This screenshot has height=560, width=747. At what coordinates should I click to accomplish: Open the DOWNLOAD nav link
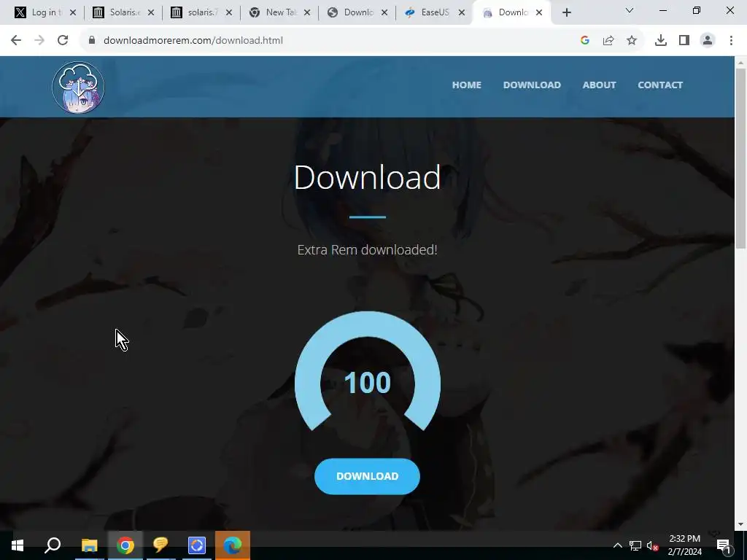[532, 85]
